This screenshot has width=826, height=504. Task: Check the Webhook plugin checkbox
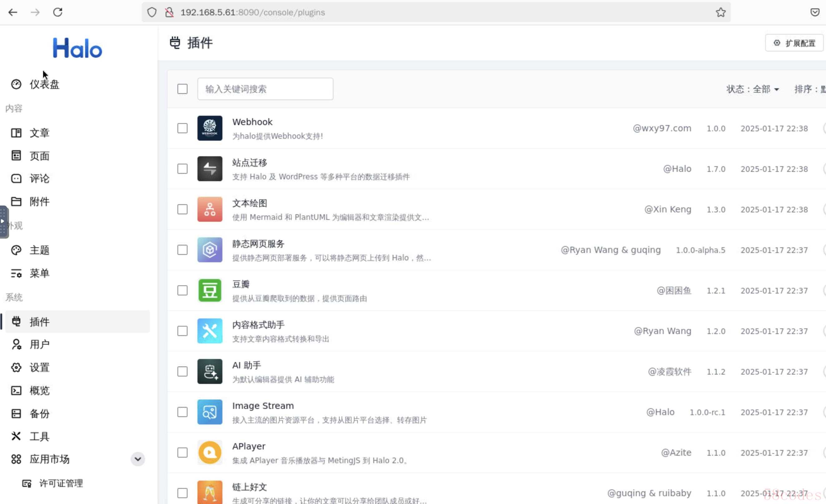point(182,128)
